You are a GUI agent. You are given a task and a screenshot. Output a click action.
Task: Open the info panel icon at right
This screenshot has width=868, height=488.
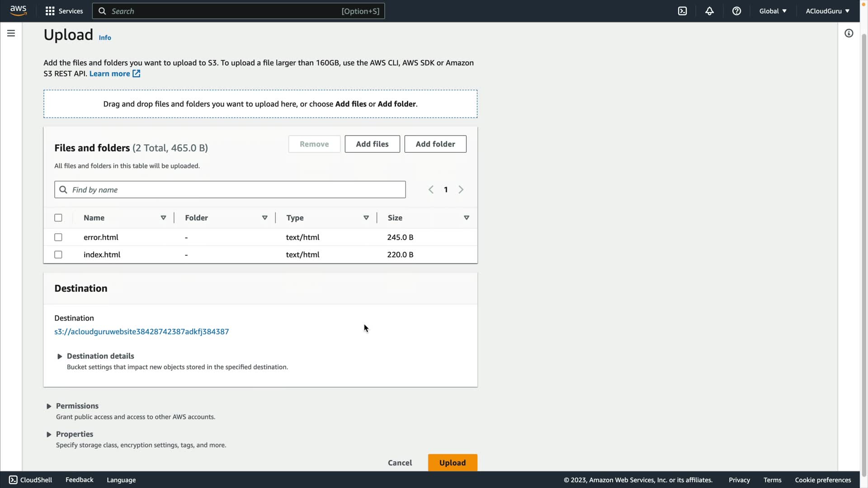849,33
